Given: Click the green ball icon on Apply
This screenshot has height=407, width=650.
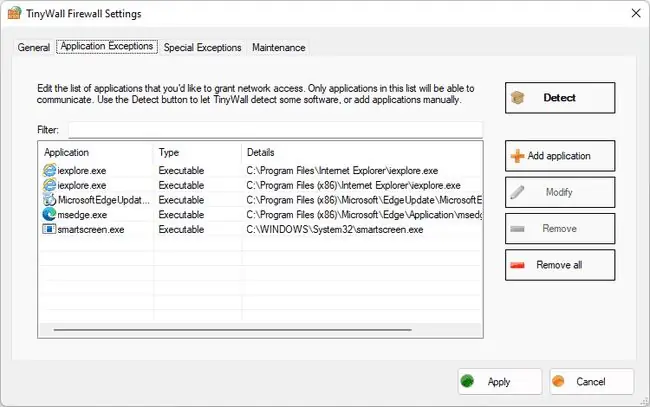Looking at the screenshot, I should [467, 381].
